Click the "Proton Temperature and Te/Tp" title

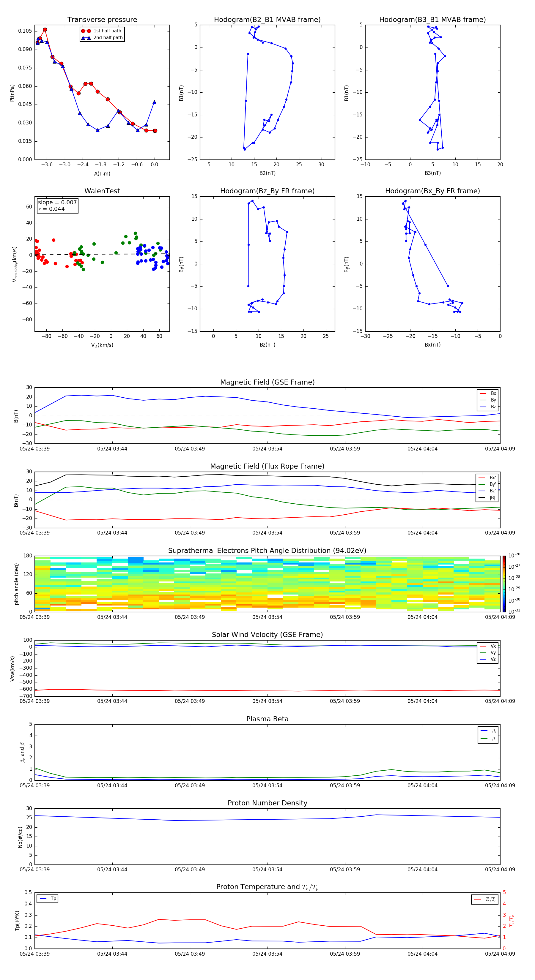pos(267,887)
